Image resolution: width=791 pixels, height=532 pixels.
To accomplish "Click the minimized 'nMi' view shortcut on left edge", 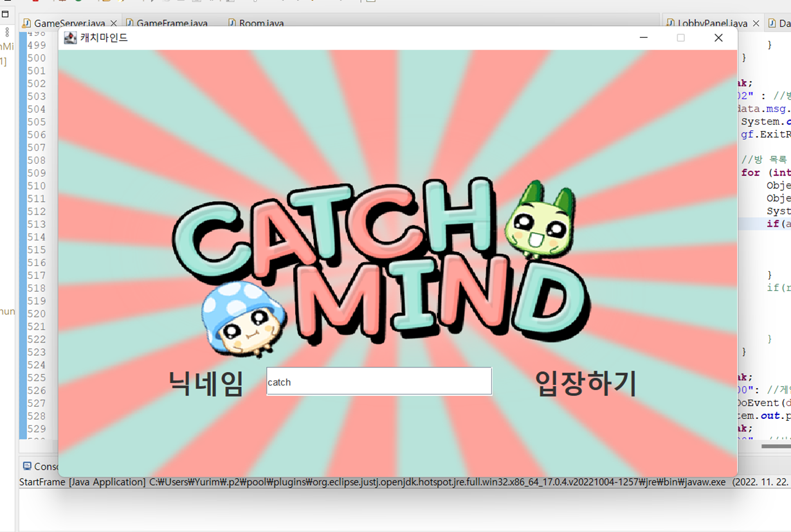I will pyautogui.click(x=6, y=46).
